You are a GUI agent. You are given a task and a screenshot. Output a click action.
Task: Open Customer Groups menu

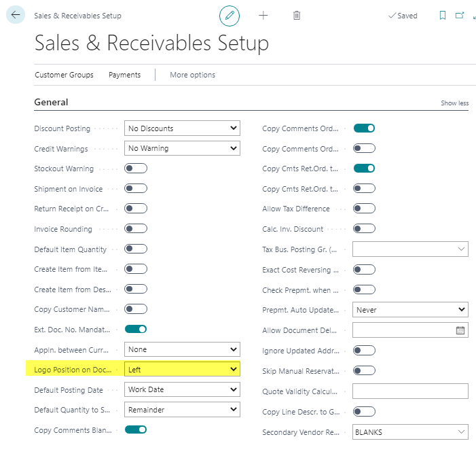[64, 75]
